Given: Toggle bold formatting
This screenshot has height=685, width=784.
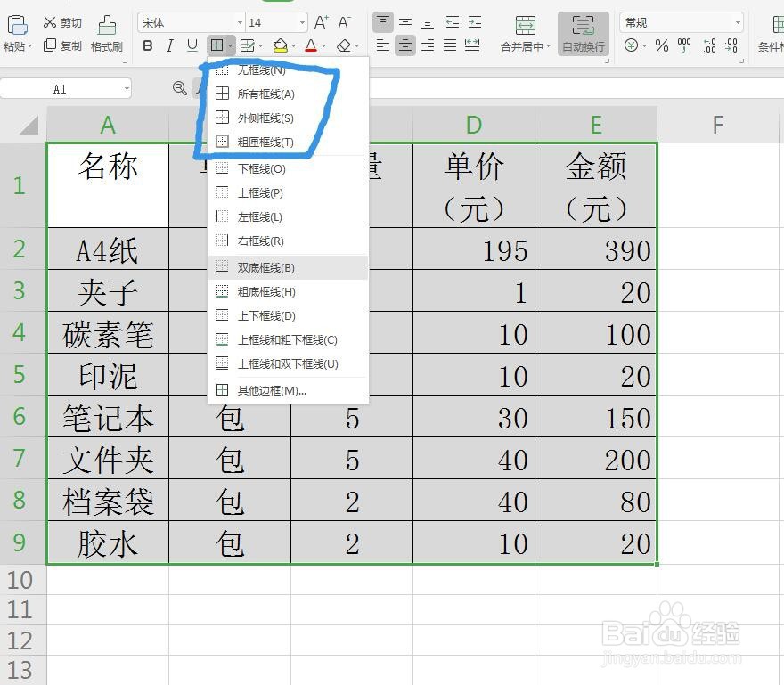Looking at the screenshot, I should click(x=147, y=46).
